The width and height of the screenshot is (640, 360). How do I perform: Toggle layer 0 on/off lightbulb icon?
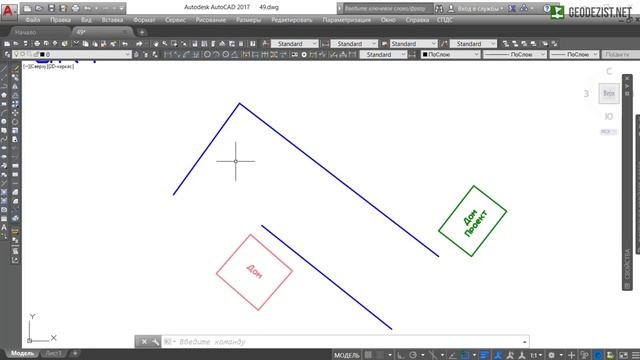[16, 54]
